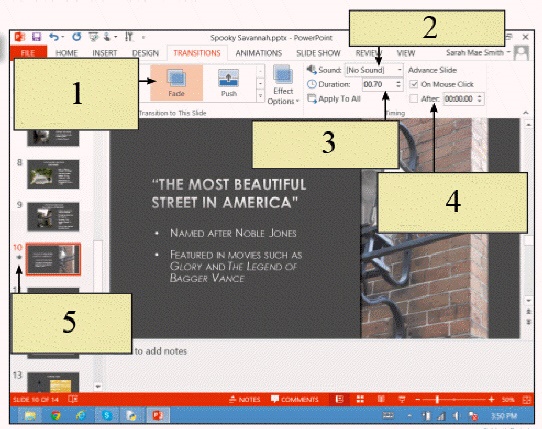This screenshot has width=542, height=429.
Task: Click the scroll-down arrow on the slide editing scrollbar
Action: pos(529,301)
